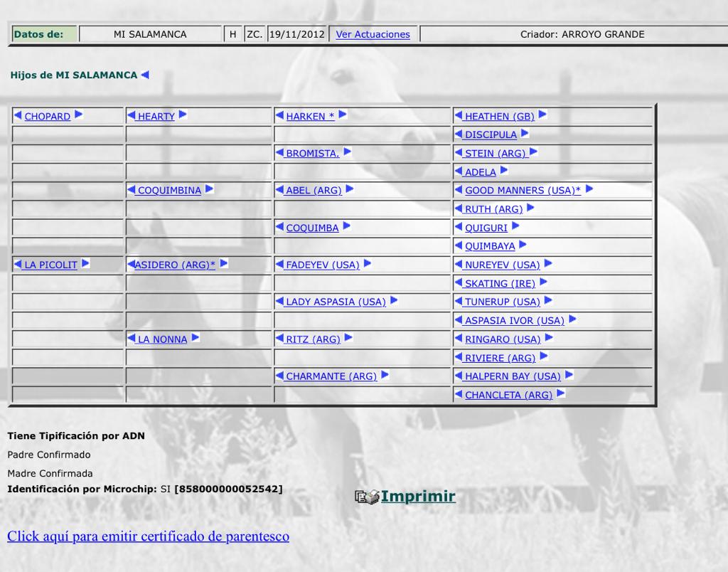Open the emitir certificado de parentesco link
The height and width of the screenshot is (572, 728).
pos(148,536)
